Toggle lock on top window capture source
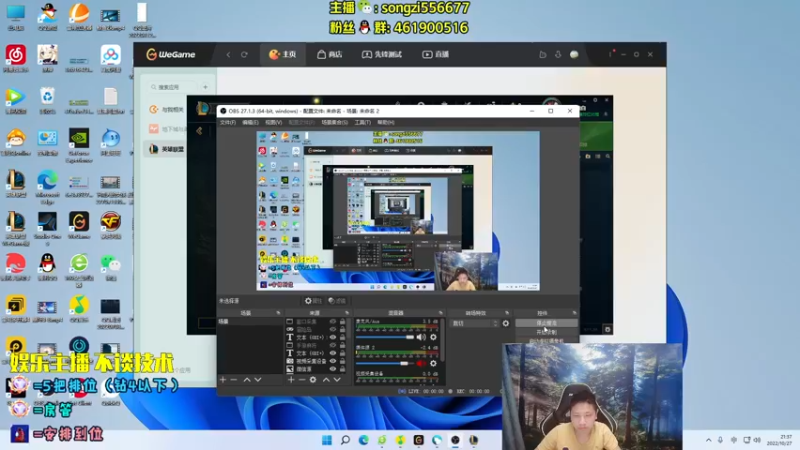The width and height of the screenshot is (800, 450). 342,321
